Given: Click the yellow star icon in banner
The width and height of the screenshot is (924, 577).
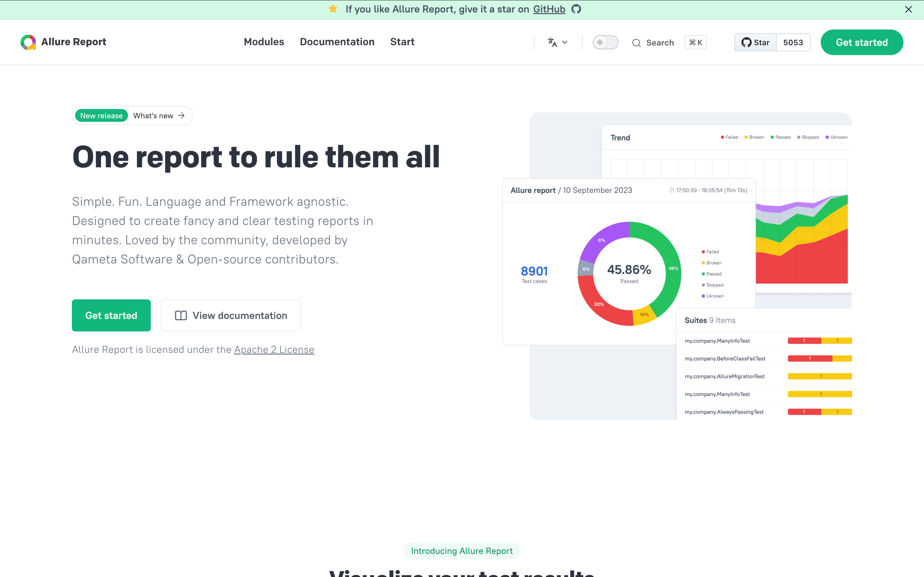Looking at the screenshot, I should 333,9.
